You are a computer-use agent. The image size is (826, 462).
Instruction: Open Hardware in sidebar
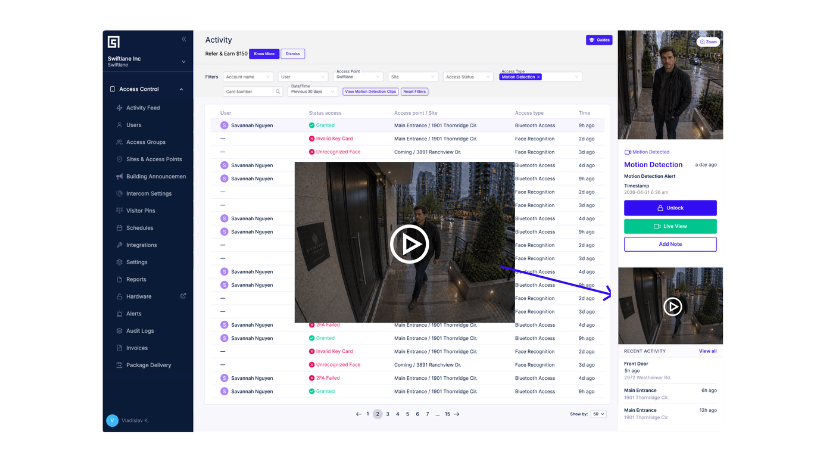coord(139,297)
